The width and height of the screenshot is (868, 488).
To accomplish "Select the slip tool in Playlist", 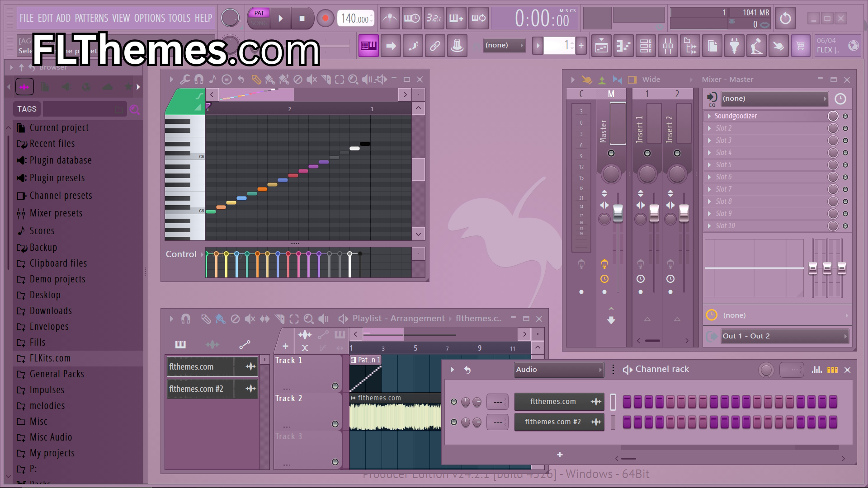I will click(264, 319).
